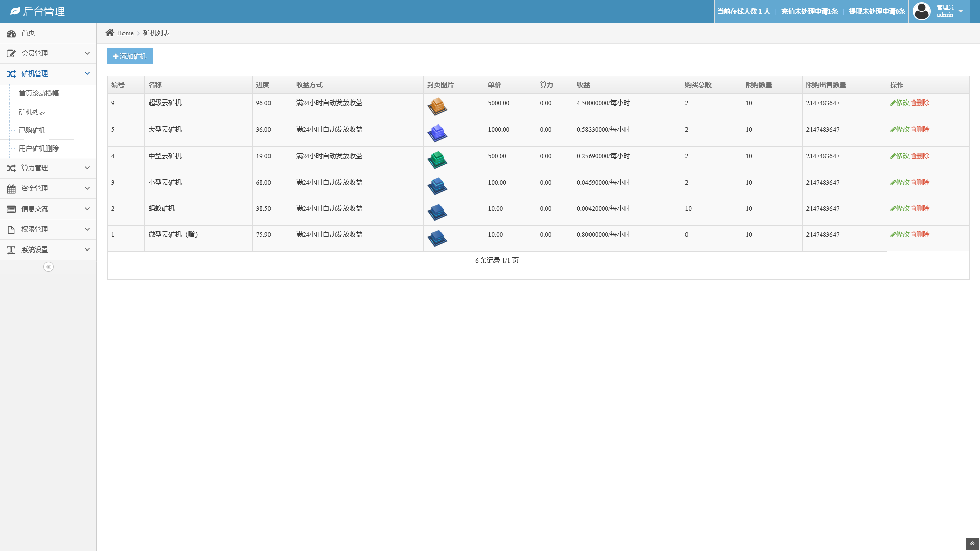Image resolution: width=980 pixels, height=551 pixels.
Task: Open 首页滚动横幅 submenu item
Action: [x=39, y=93]
